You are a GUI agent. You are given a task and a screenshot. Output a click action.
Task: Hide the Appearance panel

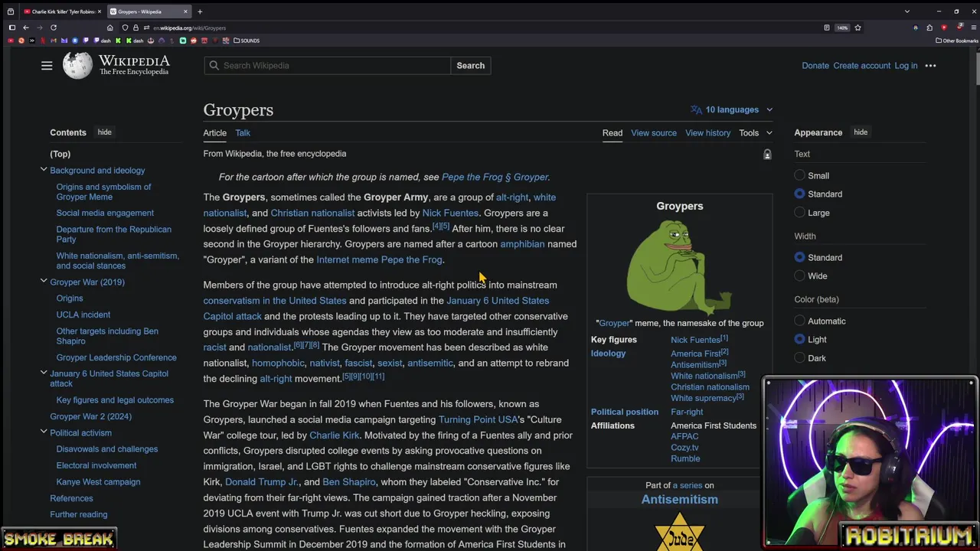click(x=861, y=132)
